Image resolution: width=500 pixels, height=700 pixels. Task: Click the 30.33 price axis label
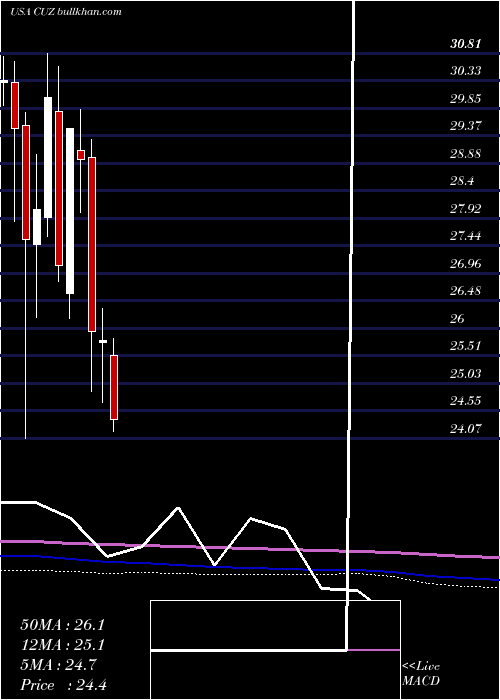tap(466, 71)
